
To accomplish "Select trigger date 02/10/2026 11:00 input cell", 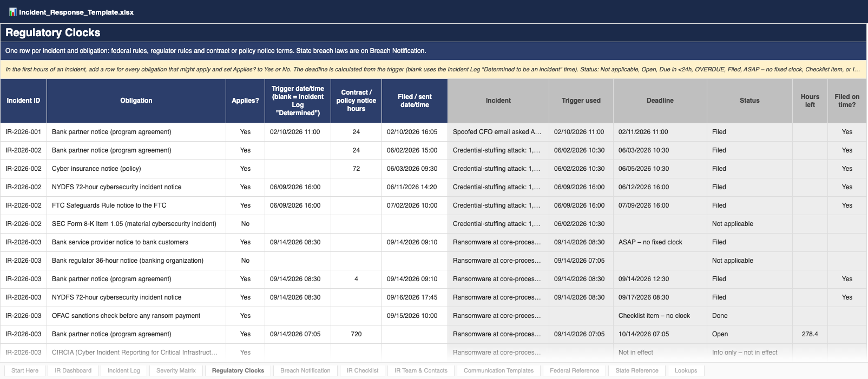I will (298, 132).
